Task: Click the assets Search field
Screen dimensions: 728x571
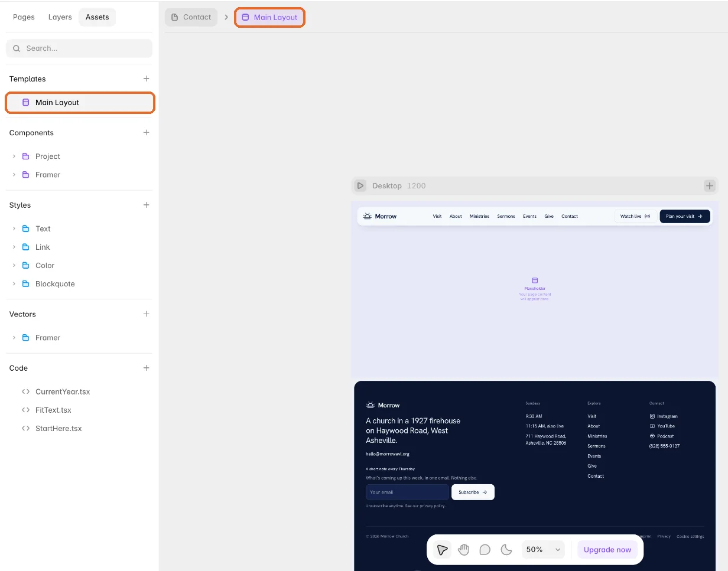Action: 79,48
